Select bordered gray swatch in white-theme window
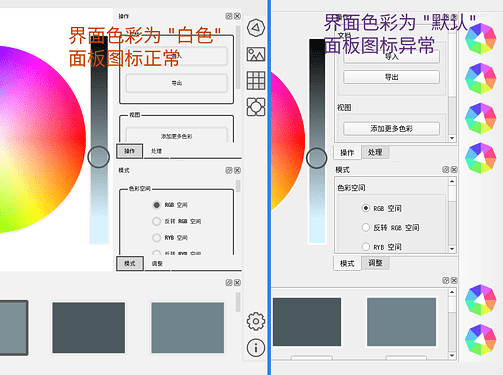 (x=13, y=328)
